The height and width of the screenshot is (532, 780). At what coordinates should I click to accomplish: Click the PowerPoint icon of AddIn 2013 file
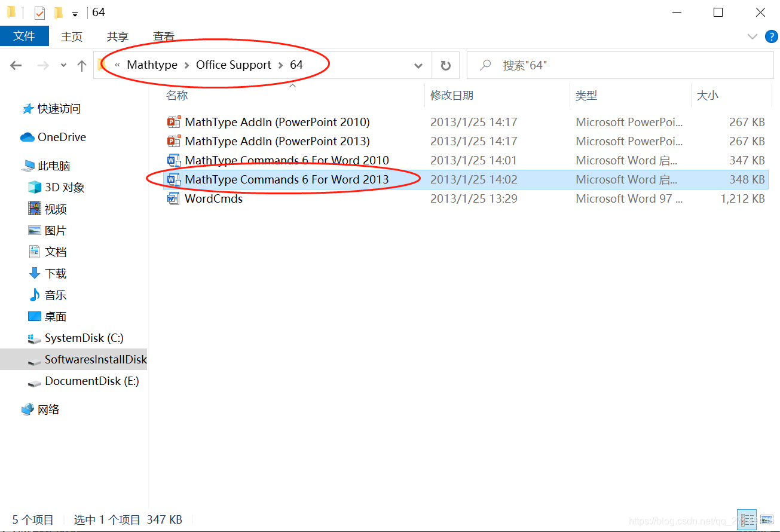point(174,141)
